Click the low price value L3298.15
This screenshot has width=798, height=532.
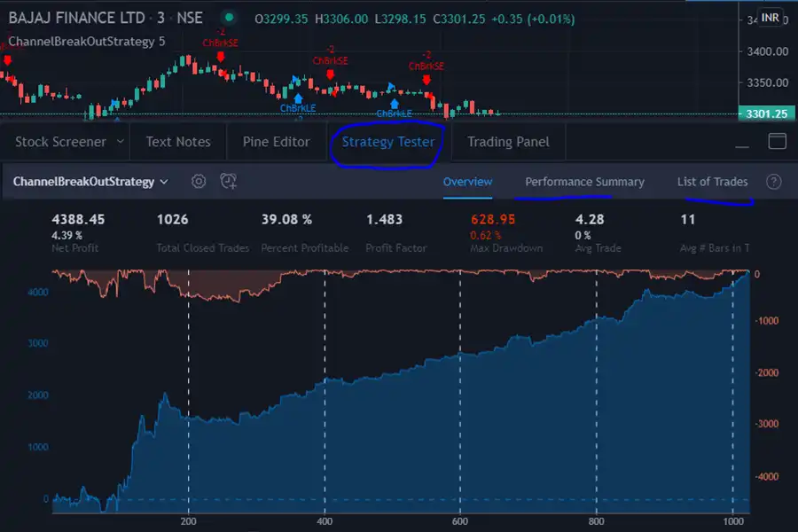[x=401, y=19]
